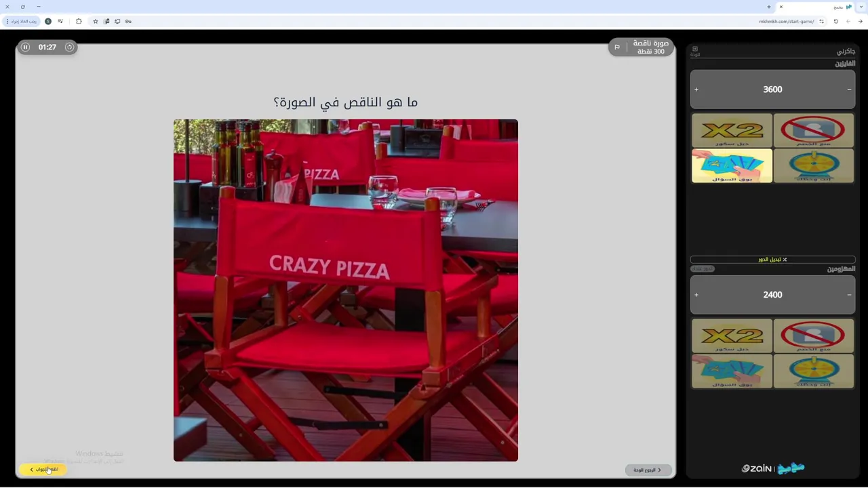The height and width of the screenshot is (488, 868).
Task: Subtract points from the 3600 team score
Action: (x=849, y=89)
